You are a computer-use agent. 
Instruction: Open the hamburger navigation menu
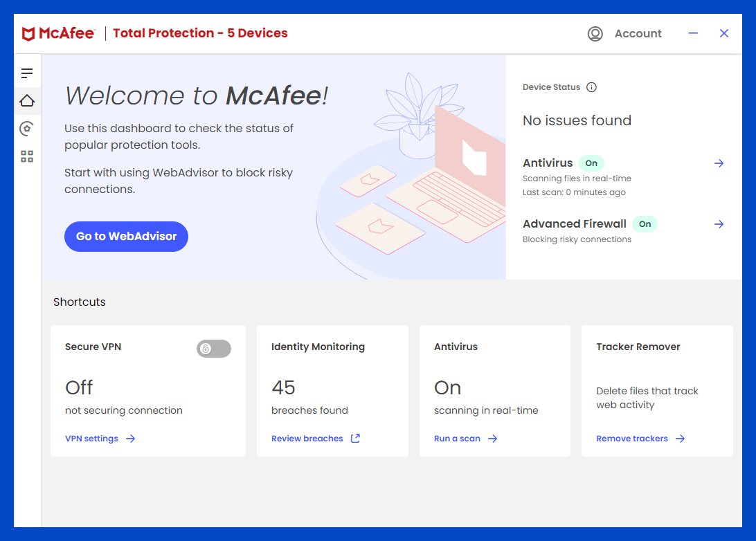27,72
